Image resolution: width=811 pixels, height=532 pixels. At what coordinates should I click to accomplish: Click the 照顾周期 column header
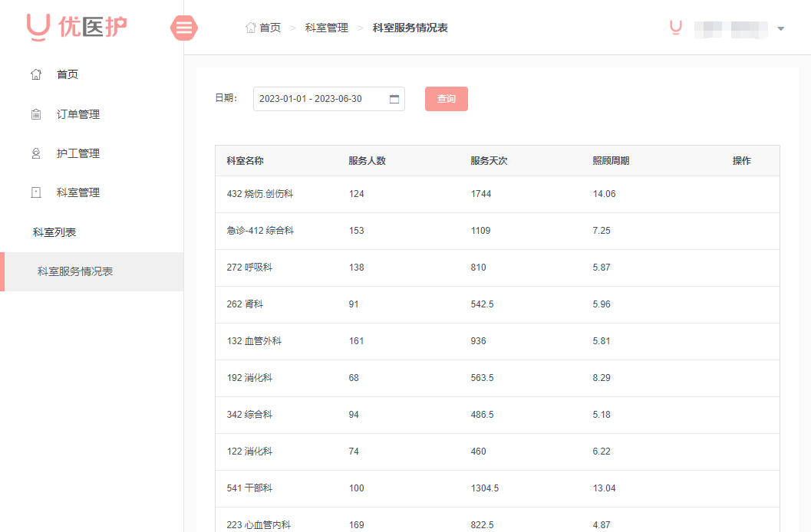click(x=611, y=161)
